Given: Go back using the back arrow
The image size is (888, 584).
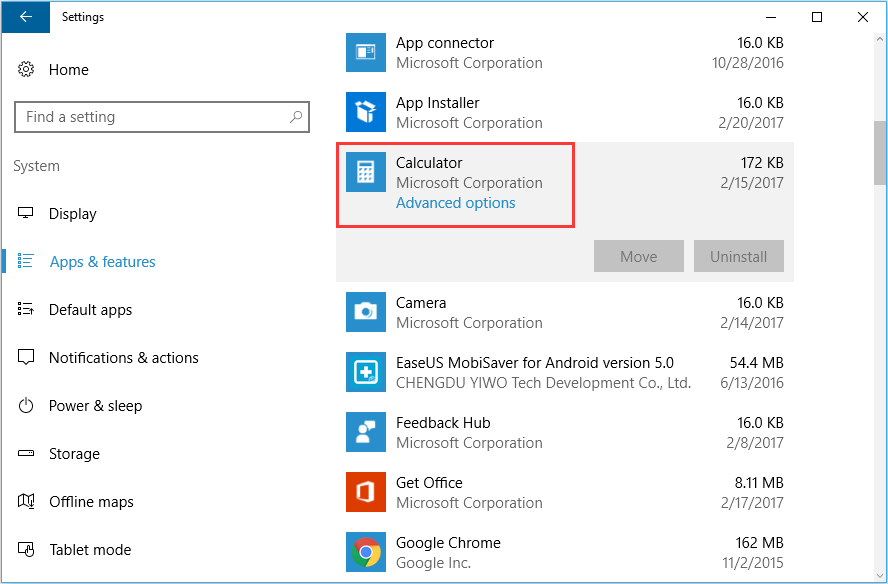Looking at the screenshot, I should 25,17.
